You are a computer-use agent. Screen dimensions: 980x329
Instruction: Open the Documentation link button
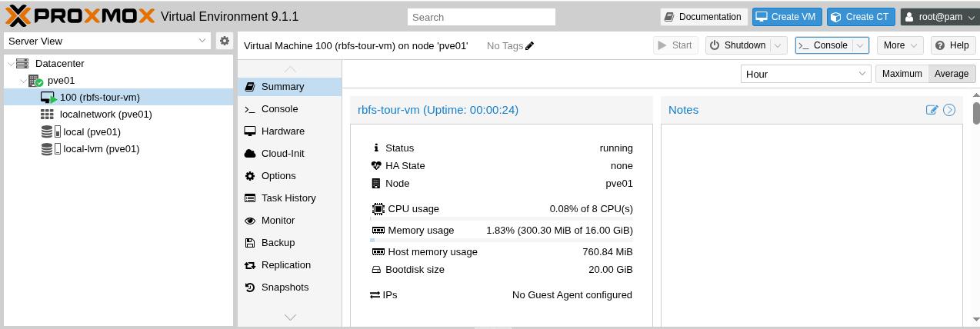704,17
